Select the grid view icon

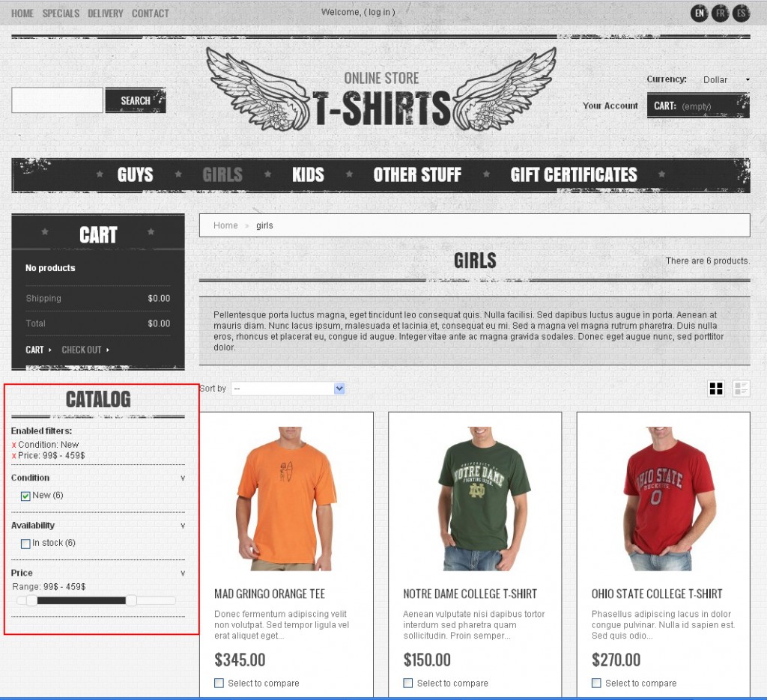pos(716,389)
